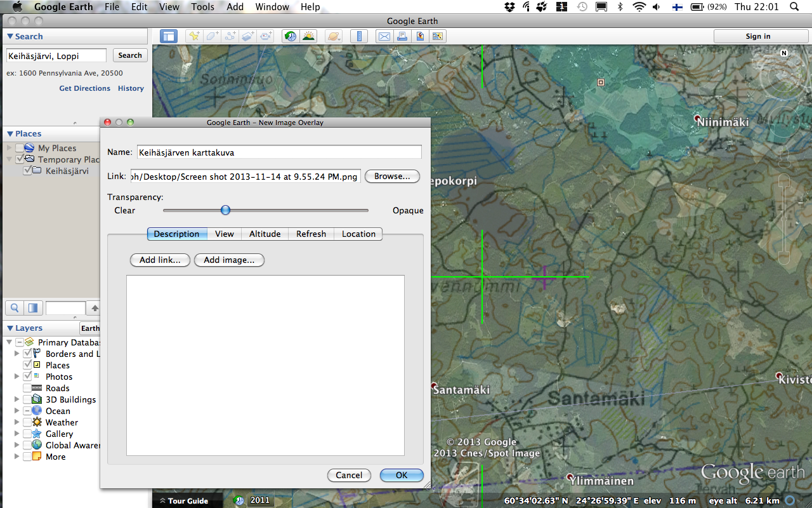The width and height of the screenshot is (812, 508).
Task: Save the current image with the toolbar icon
Action: click(x=437, y=36)
